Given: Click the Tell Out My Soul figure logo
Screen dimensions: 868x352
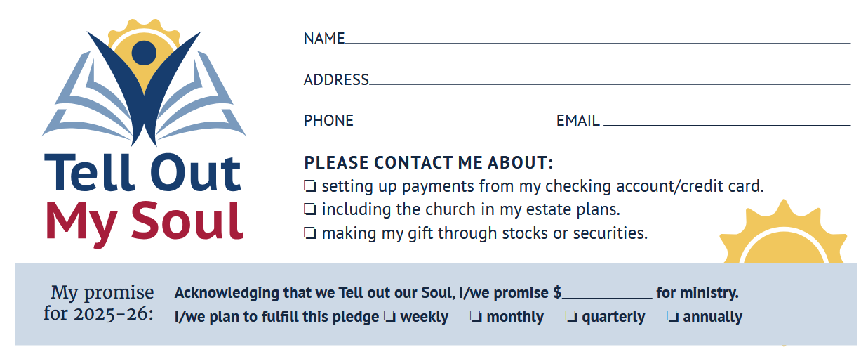Looking at the screenshot, I should pos(144,84).
